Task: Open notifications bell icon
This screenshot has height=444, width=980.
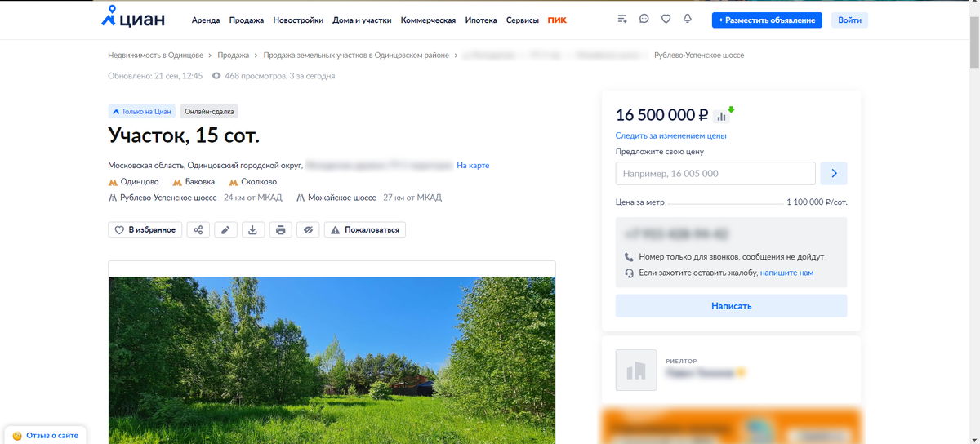Action: 688,19
